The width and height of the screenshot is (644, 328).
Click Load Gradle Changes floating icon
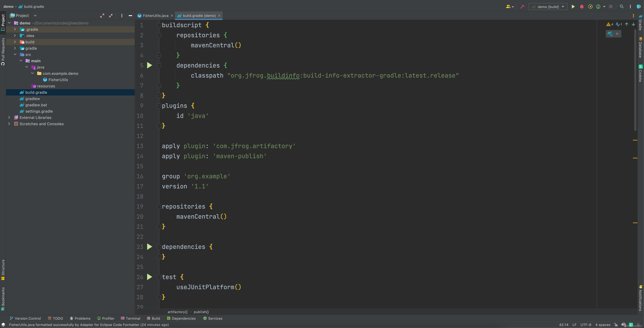pos(610,34)
